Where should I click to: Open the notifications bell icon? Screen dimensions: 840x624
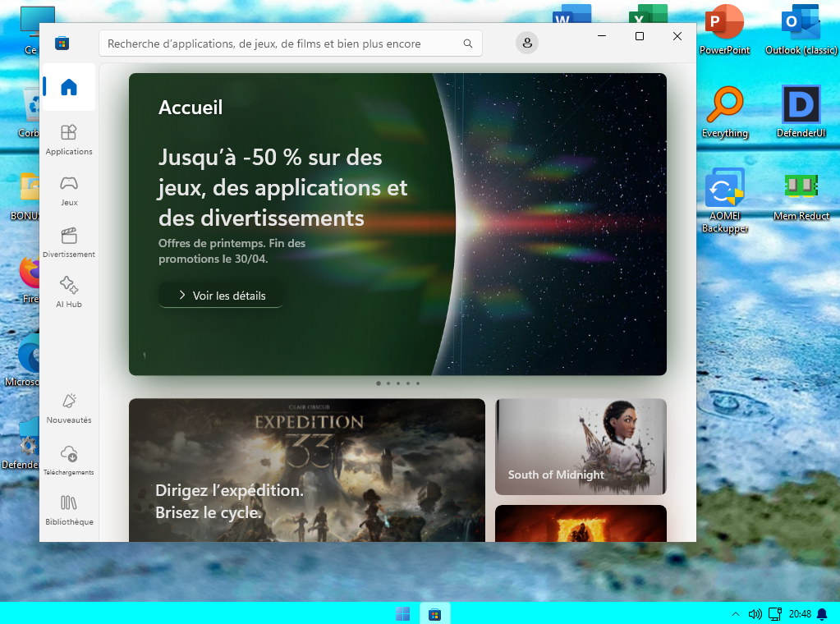[822, 614]
